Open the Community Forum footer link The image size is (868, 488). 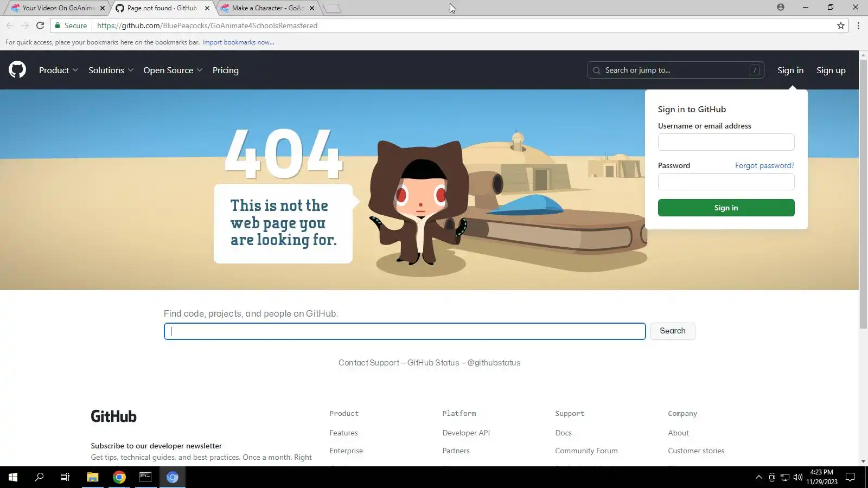586,451
